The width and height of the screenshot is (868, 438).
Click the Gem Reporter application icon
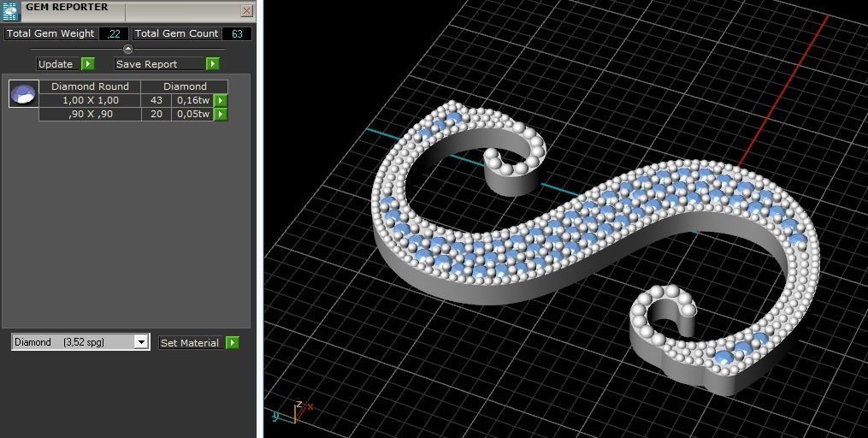point(10,10)
